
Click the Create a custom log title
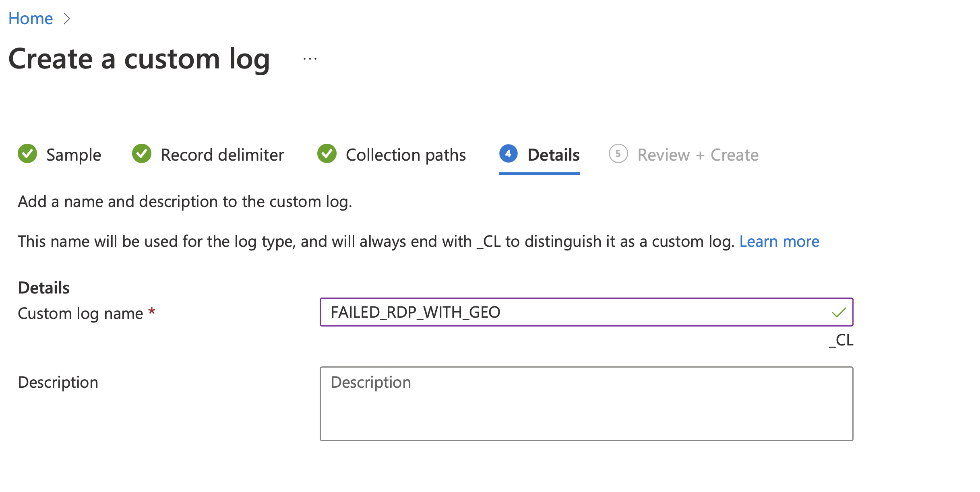tap(139, 59)
